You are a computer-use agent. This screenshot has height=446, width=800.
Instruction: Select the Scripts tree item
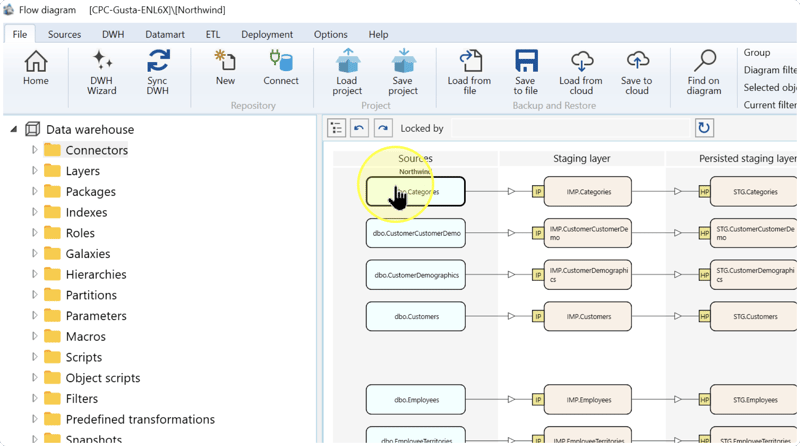84,357
